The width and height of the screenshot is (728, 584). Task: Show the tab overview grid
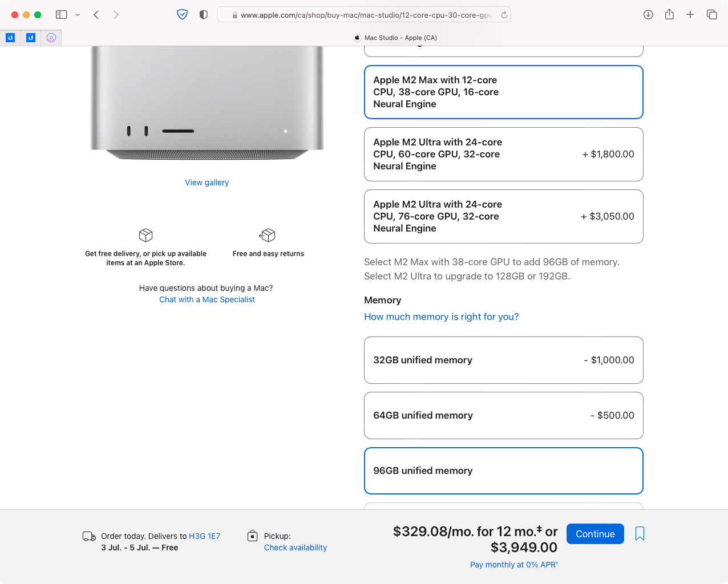711,15
